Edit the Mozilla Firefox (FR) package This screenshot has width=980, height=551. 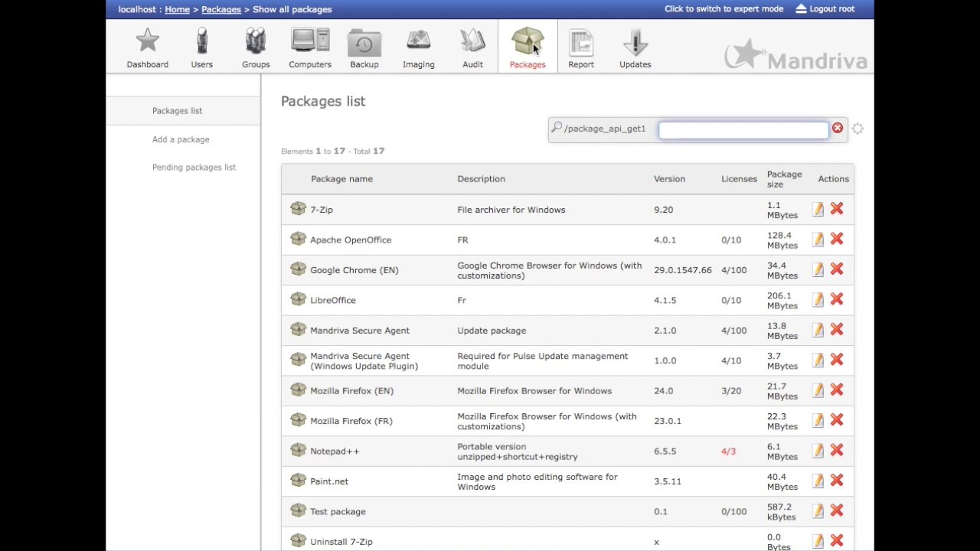pos(818,421)
